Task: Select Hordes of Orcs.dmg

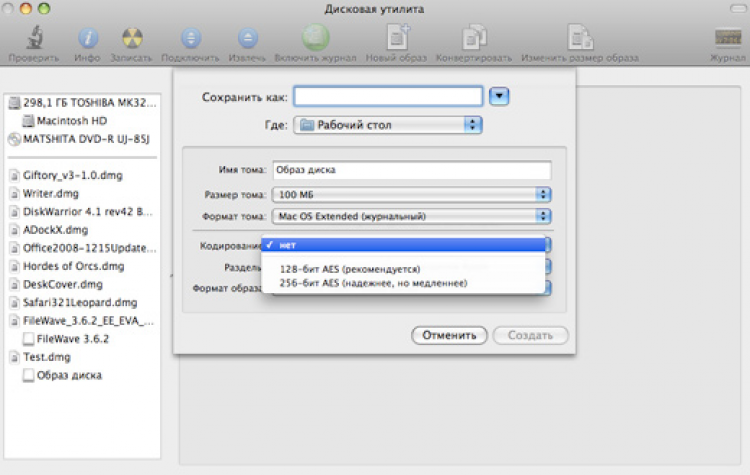Action: (67, 266)
